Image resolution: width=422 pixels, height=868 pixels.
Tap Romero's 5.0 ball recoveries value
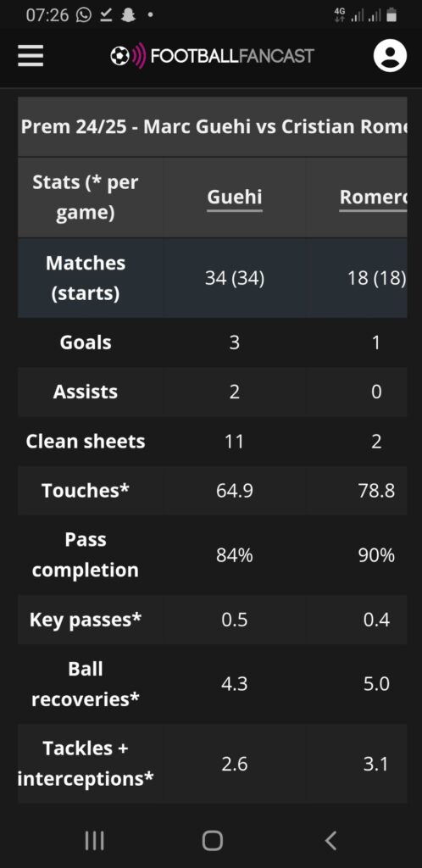coord(376,684)
